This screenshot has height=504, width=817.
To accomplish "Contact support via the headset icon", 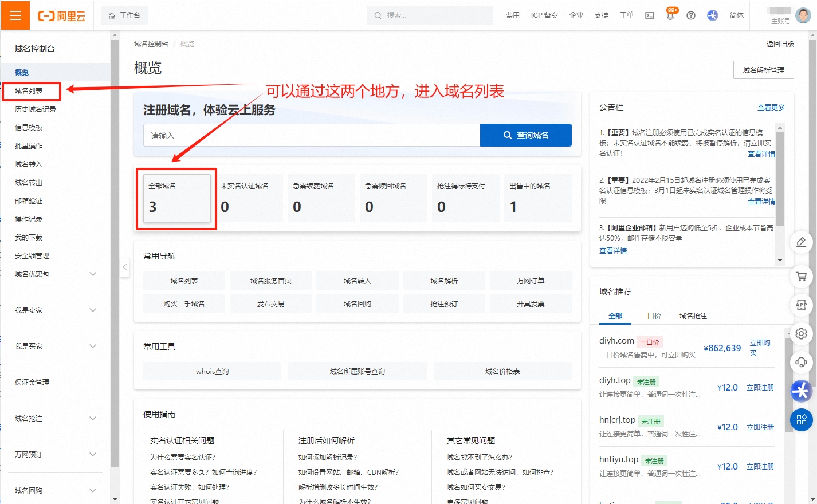I will 801,362.
